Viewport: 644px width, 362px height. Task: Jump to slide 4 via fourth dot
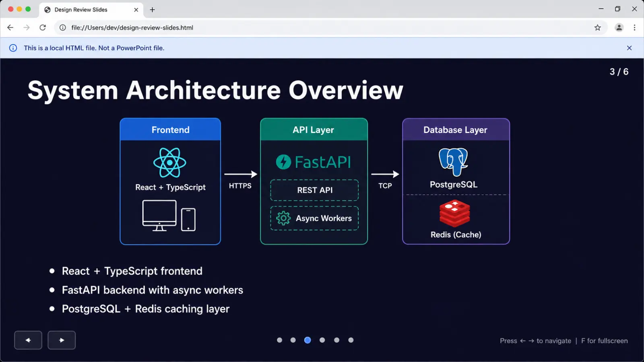(x=322, y=340)
